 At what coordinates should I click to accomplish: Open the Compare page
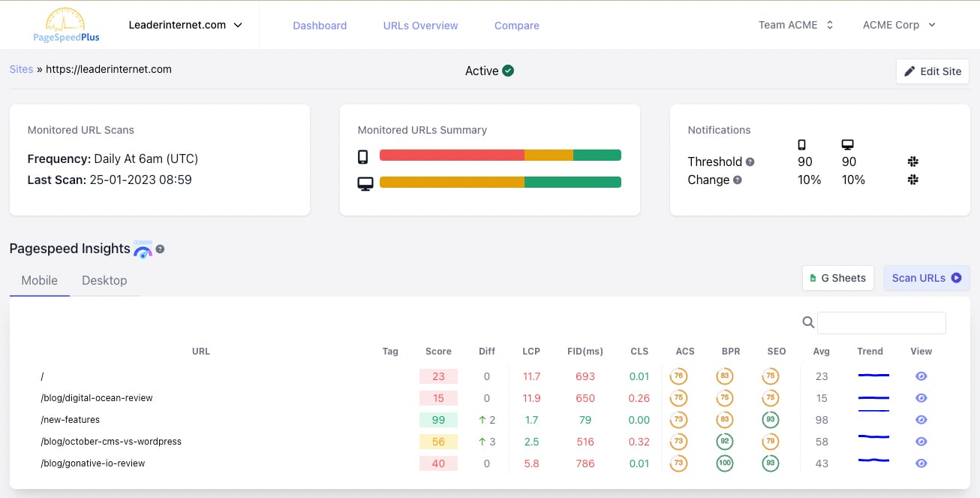(516, 25)
